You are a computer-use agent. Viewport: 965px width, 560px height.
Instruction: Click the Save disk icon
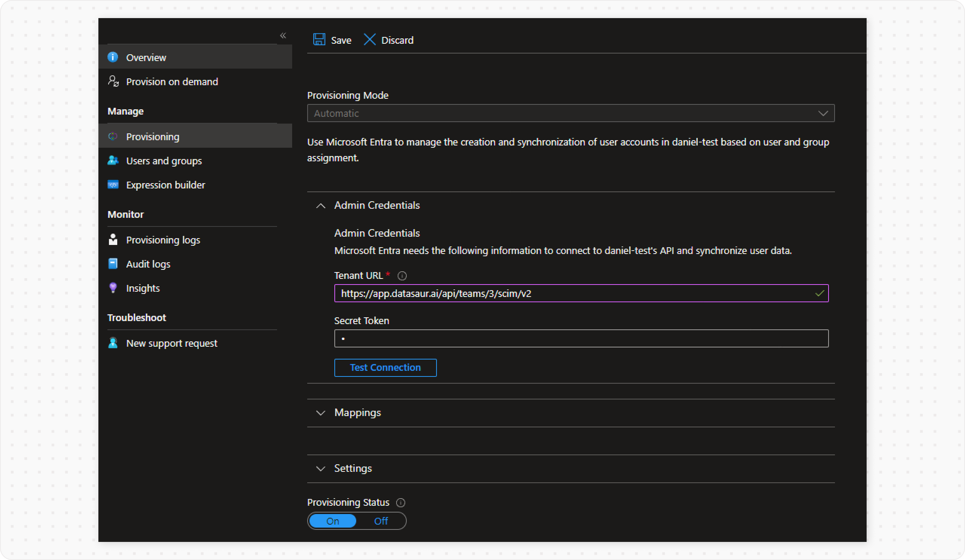pyautogui.click(x=319, y=40)
